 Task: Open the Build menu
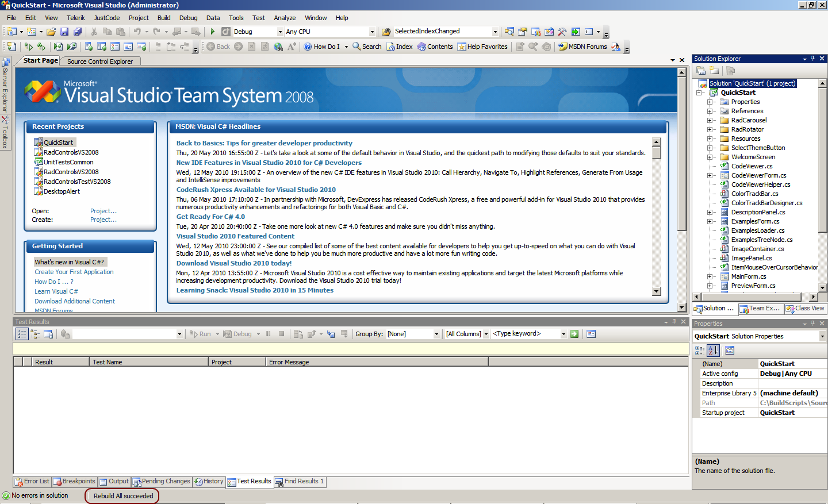(164, 18)
